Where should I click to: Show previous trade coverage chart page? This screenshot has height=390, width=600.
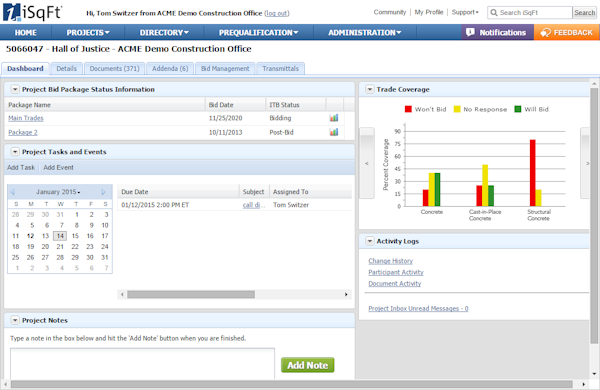pyautogui.click(x=367, y=163)
